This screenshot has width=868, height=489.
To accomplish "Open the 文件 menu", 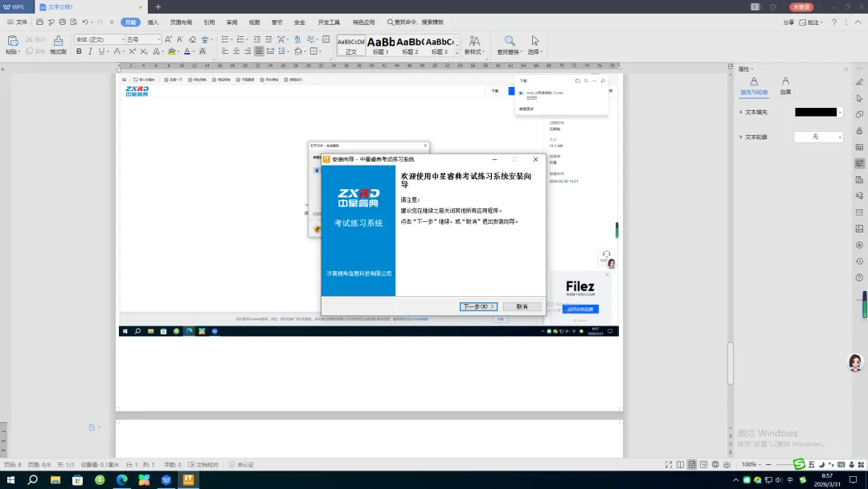I will tap(17, 23).
